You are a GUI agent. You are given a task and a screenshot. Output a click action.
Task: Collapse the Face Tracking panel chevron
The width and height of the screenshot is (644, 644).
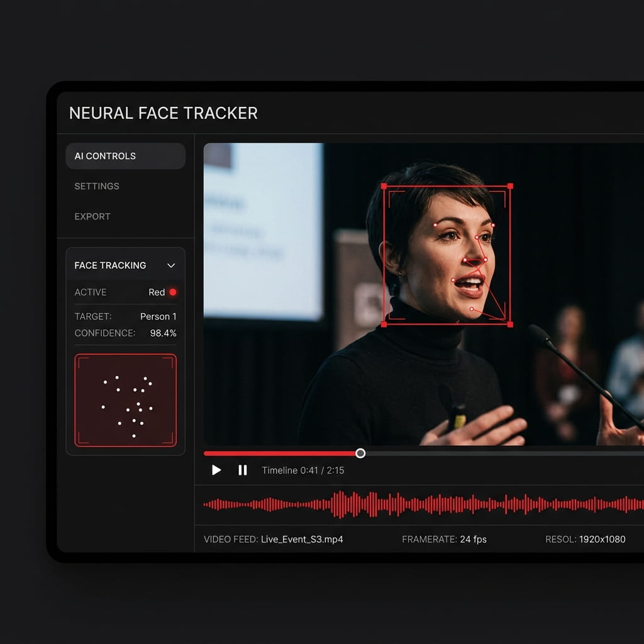pos(171,265)
